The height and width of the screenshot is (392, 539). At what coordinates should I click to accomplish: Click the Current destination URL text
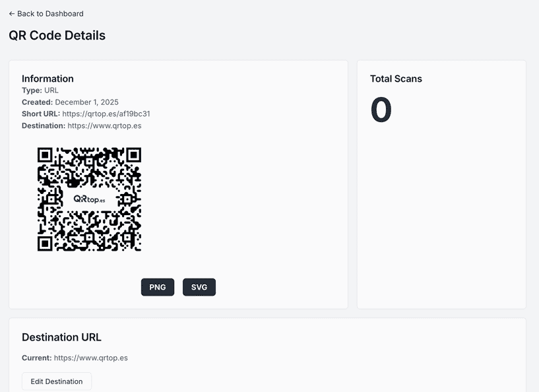click(91, 358)
